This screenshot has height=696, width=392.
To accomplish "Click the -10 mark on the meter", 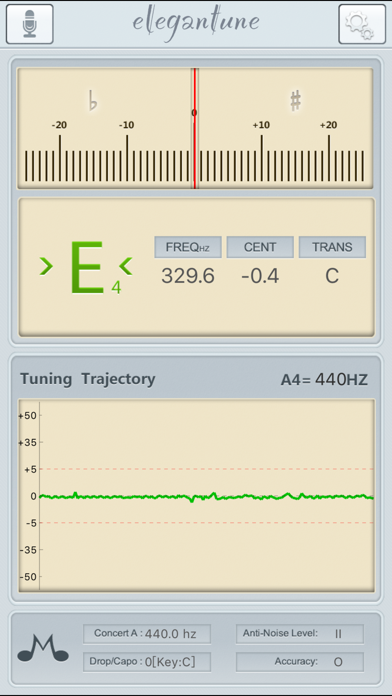I will (x=127, y=125).
